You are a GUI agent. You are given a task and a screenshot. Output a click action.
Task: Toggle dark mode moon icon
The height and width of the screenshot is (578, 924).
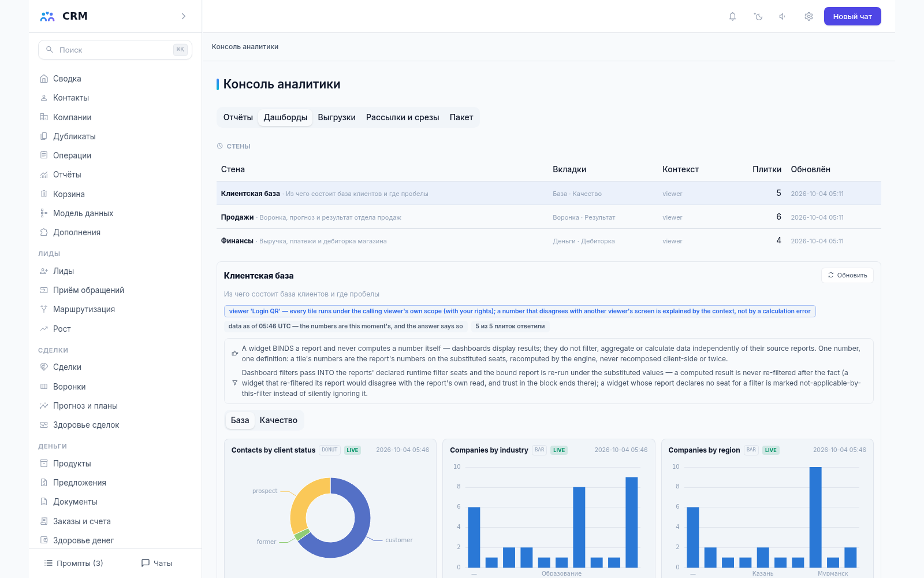(758, 16)
